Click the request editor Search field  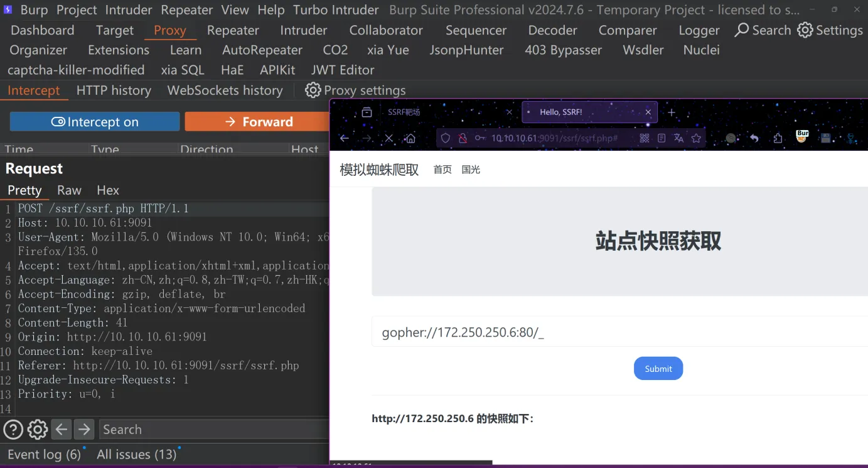click(214, 430)
